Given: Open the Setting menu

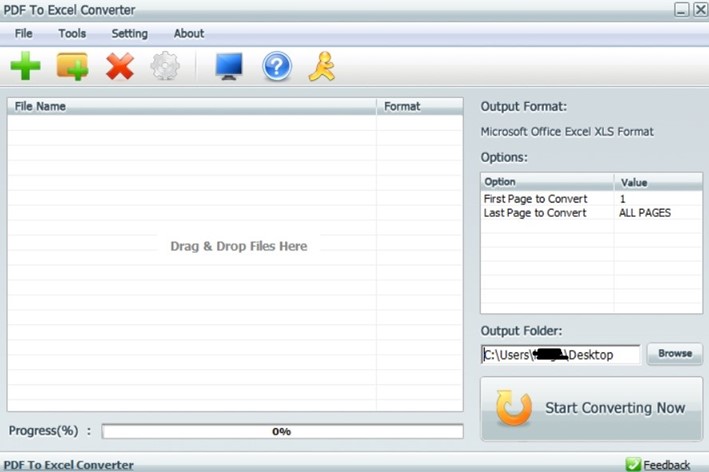Looking at the screenshot, I should point(130,33).
